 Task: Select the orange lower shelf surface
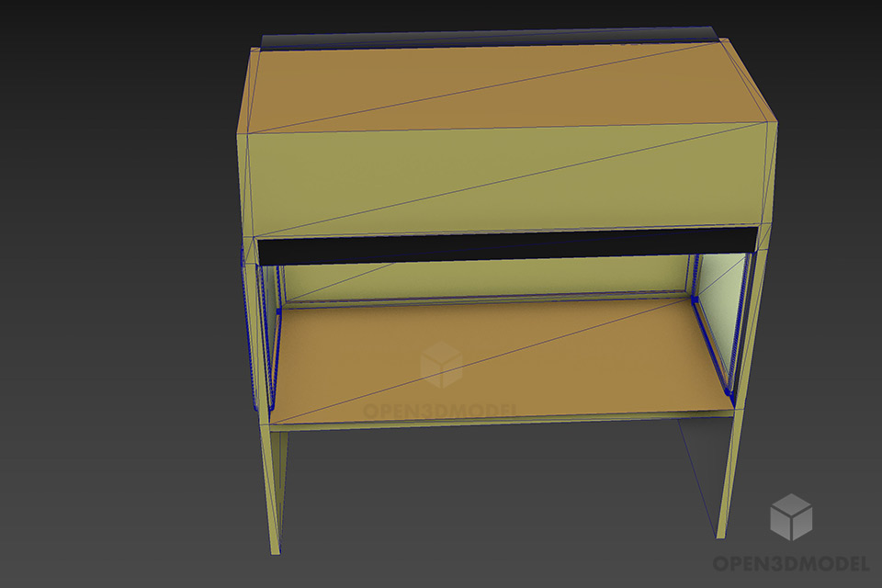[x=496, y=358]
